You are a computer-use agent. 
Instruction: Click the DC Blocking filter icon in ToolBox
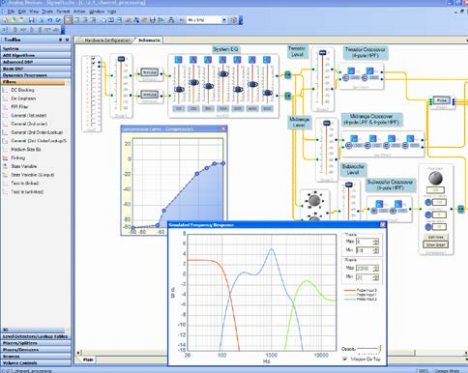(5, 90)
